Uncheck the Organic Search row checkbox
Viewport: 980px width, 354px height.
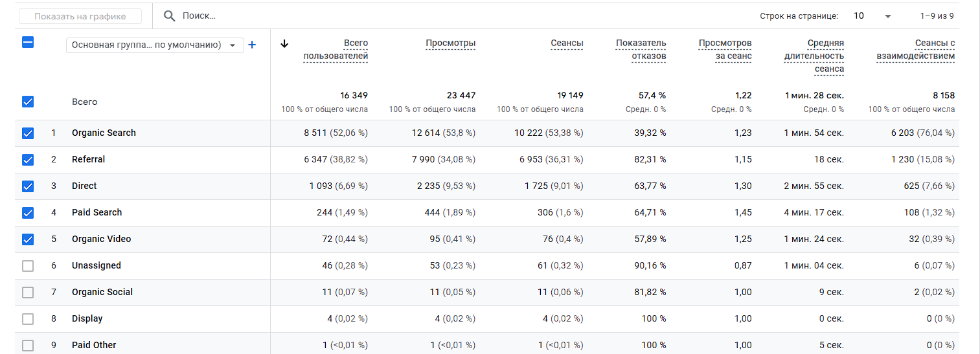[x=28, y=133]
